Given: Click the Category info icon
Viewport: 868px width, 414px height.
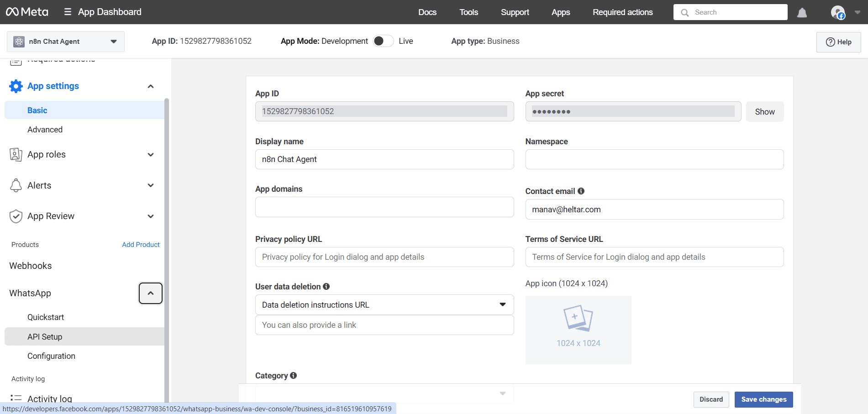Looking at the screenshot, I should pyautogui.click(x=293, y=376).
